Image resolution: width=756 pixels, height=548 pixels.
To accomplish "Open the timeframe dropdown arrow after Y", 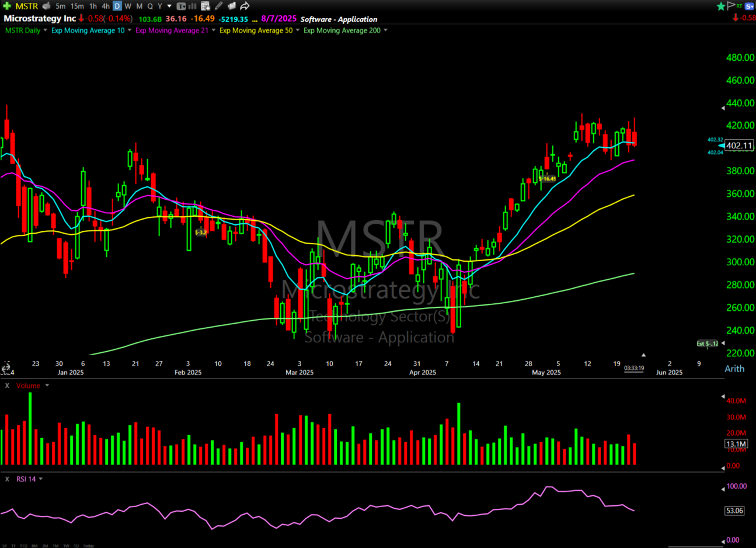I will 169,6.
